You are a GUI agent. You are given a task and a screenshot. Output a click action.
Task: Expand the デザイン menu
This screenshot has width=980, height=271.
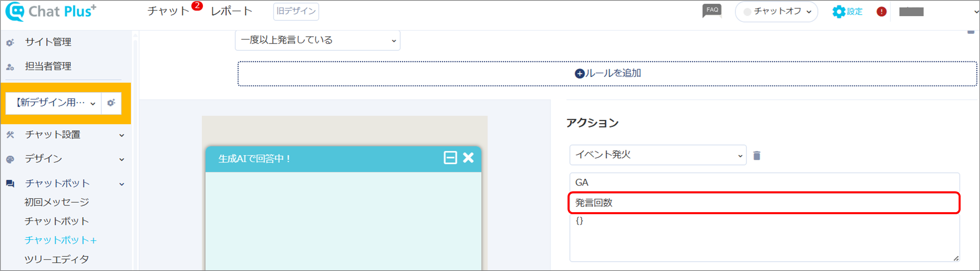click(122, 159)
